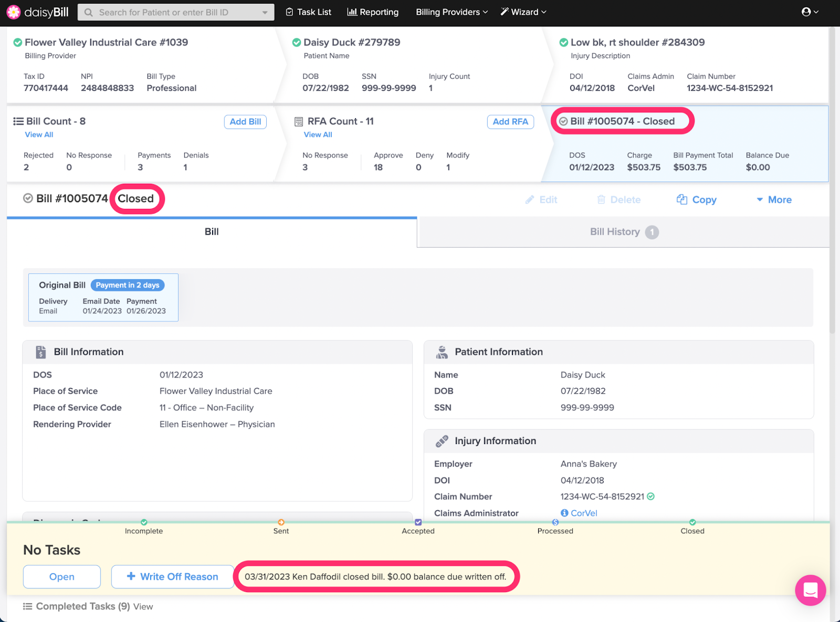Viewport: 840px width, 622px height.
Task: Click the RFA Count document icon
Action: click(x=299, y=121)
